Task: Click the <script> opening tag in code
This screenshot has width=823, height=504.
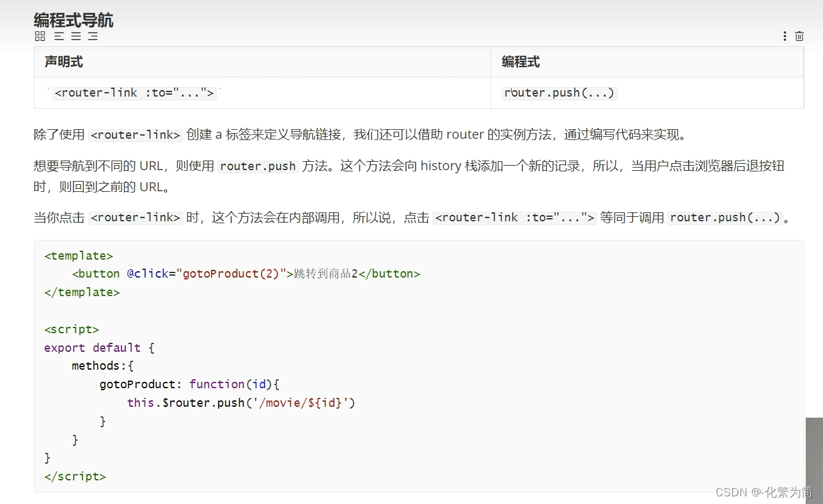Action: coord(72,329)
